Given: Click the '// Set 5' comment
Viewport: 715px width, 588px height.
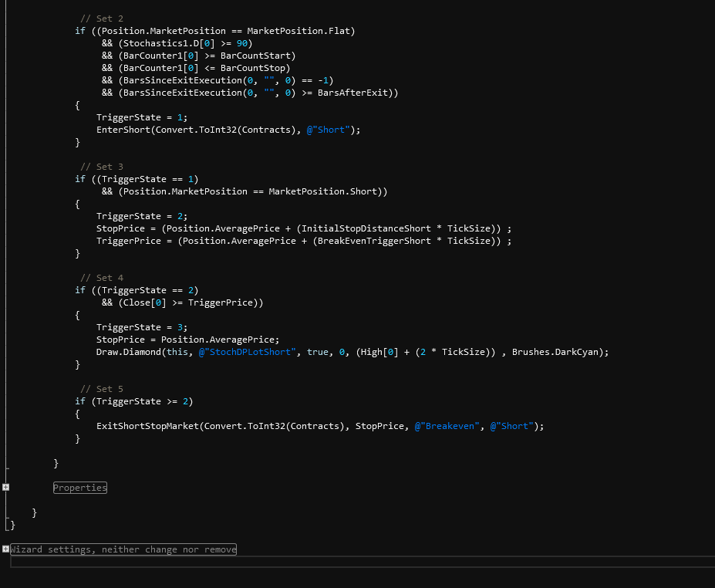Looking at the screenshot, I should [102, 389].
